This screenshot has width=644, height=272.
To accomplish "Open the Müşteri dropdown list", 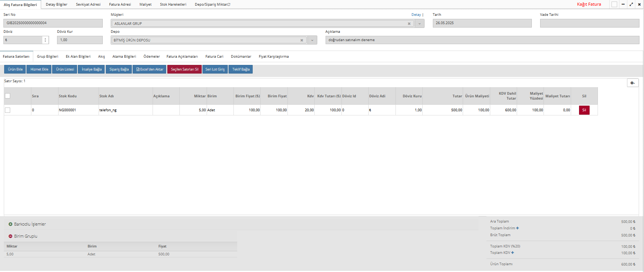I will pos(419,24).
